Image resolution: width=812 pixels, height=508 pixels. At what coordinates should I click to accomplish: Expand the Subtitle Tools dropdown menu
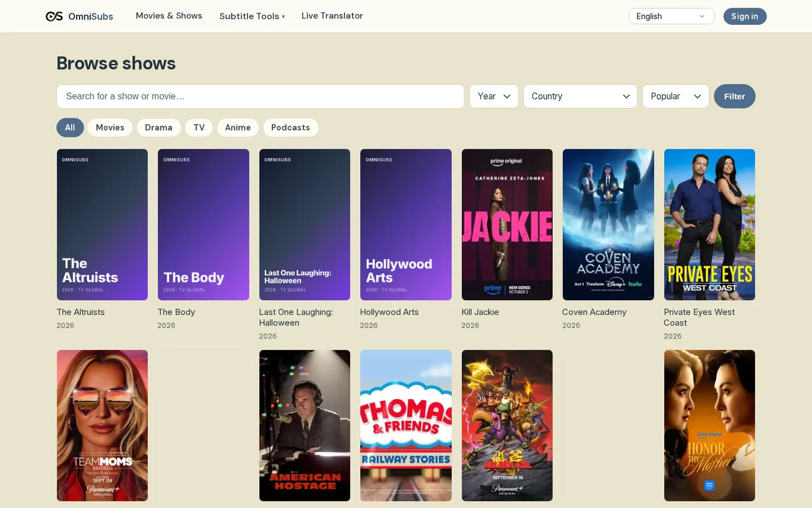tap(252, 16)
